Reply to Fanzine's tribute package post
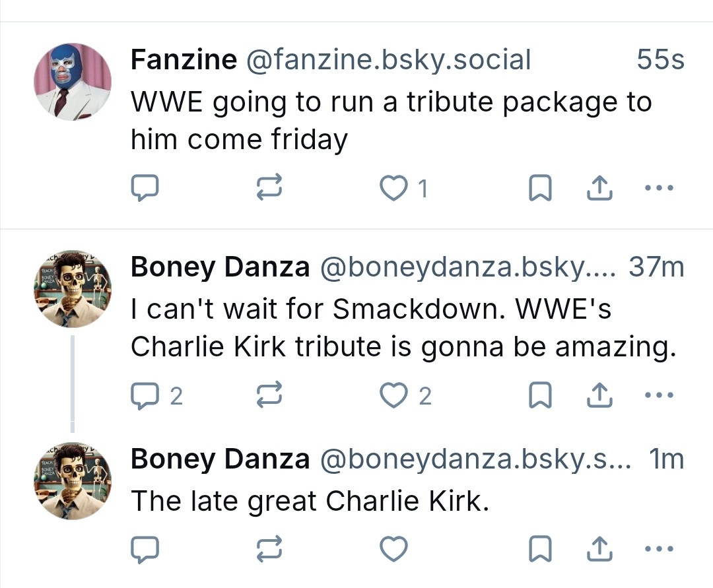Viewport: 713px width, 588px height. pos(144,189)
